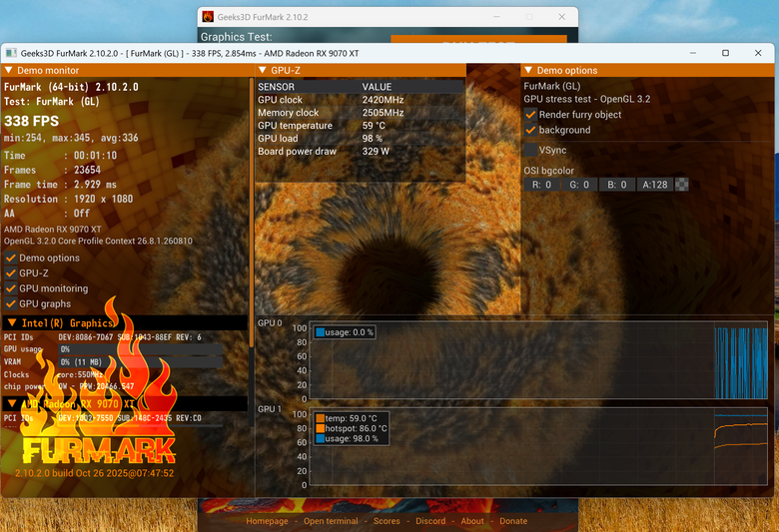The width and height of the screenshot is (779, 532).
Task: Click the GPU 1 temp: 59.0 °C legend entry
Action: pyautogui.click(x=347, y=418)
